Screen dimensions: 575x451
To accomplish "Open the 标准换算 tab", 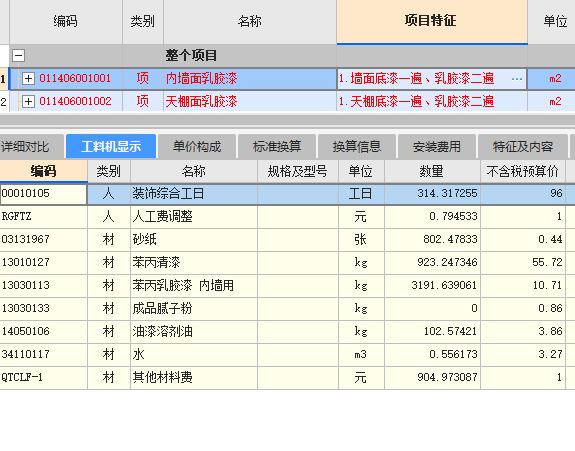I will pos(277,147).
